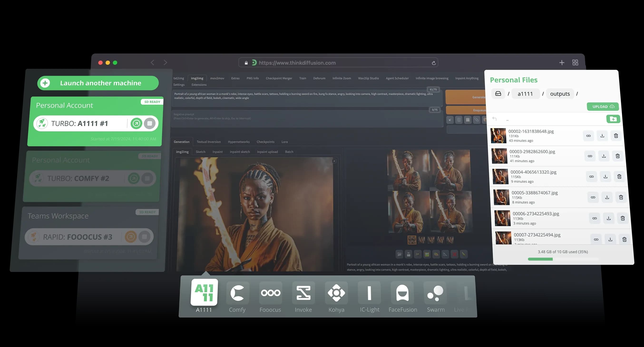
Task: Delete 00005-3388674067.jpg file
Action: (621, 197)
